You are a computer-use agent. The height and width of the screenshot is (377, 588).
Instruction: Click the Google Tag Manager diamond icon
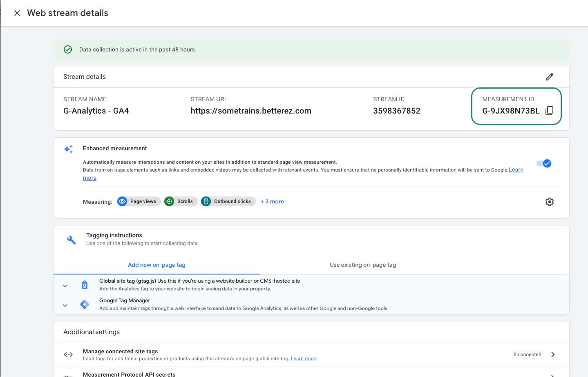point(85,304)
